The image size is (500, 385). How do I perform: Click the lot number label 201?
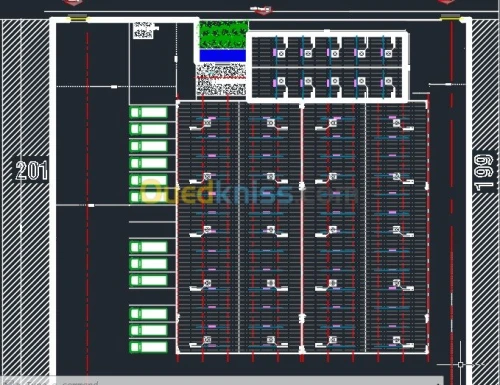[31, 170]
